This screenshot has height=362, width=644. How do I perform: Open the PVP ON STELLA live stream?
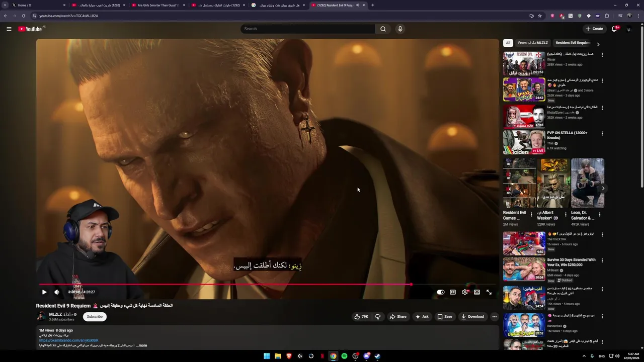click(524, 142)
